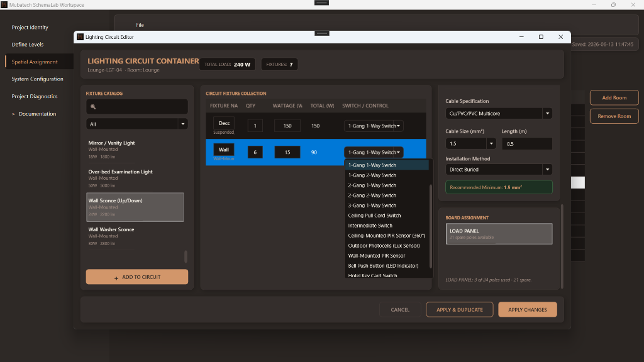Choose 2-Gang 2-Way Switch option
This screenshot has height=362, width=644.
click(387, 195)
